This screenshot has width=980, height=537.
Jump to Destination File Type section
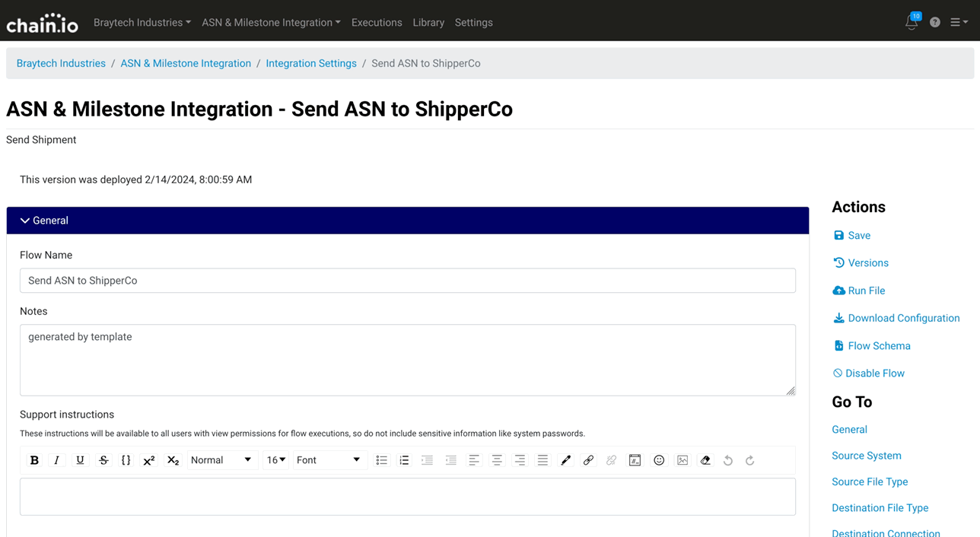coord(880,507)
